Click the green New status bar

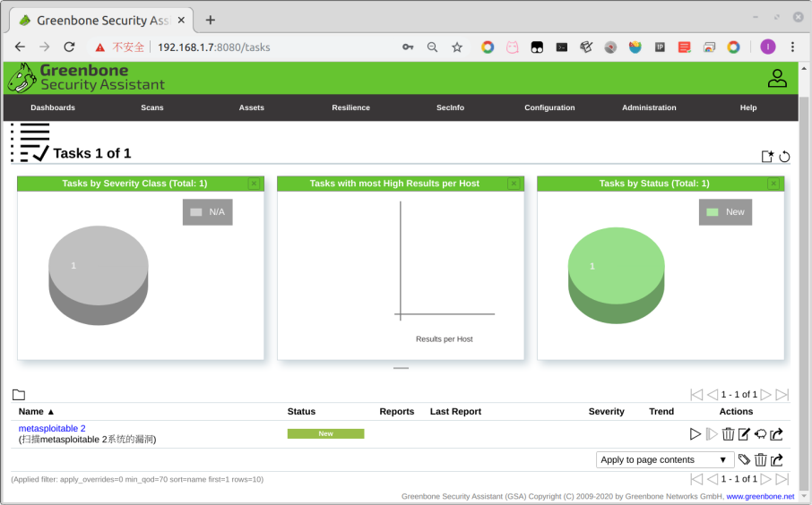click(325, 433)
